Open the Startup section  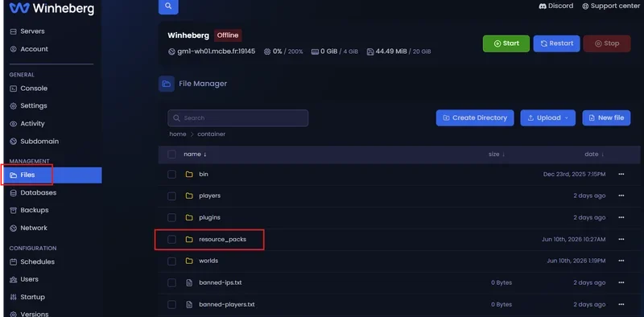27,297
